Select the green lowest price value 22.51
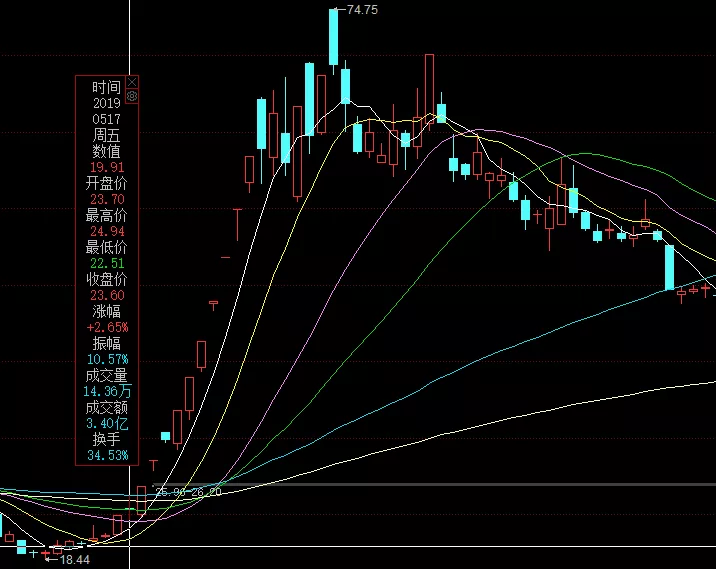Viewport: 716px width, 569px height. 107,263
